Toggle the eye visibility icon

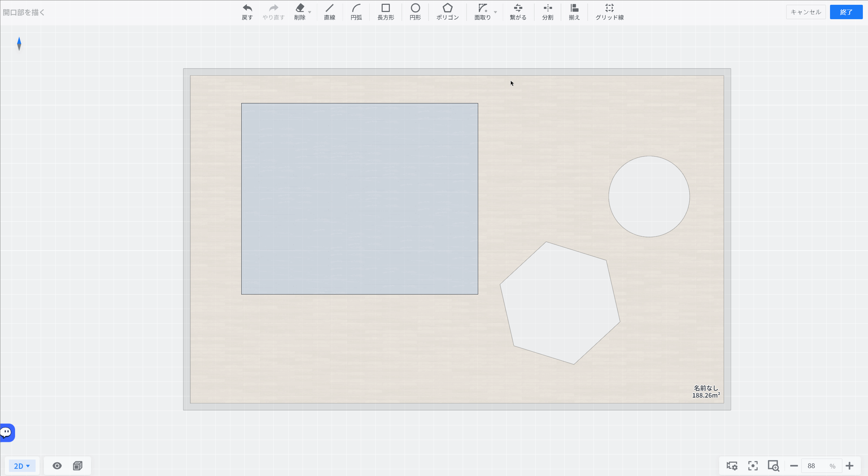57,466
